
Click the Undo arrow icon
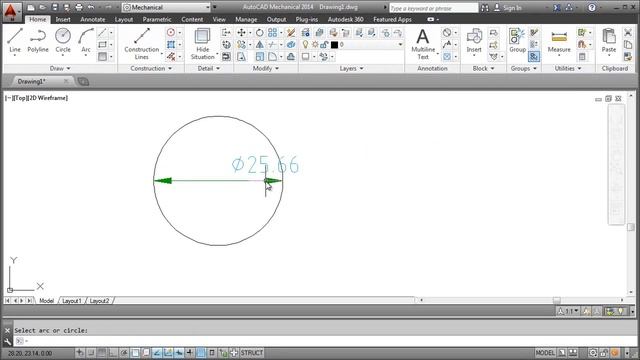click(x=91, y=7)
